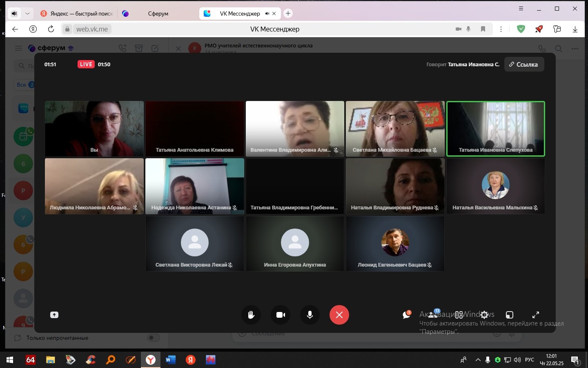Raise hand in the video call
This screenshot has height=368, width=588.
(251, 315)
